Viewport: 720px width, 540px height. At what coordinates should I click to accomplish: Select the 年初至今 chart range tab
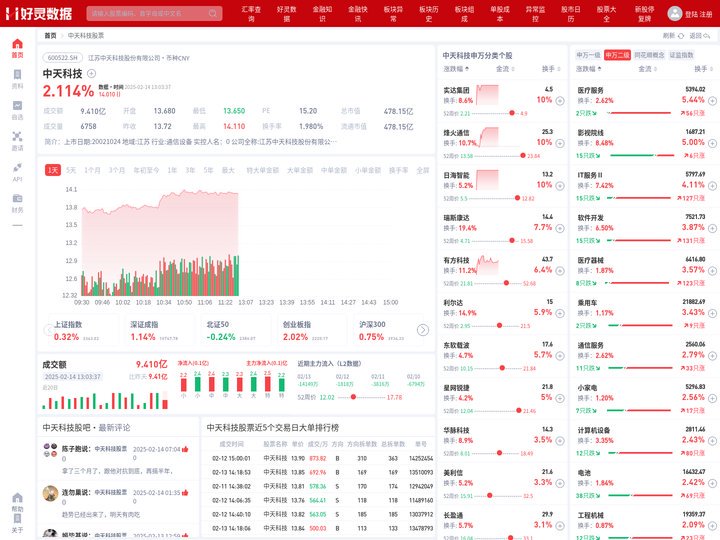(146, 170)
